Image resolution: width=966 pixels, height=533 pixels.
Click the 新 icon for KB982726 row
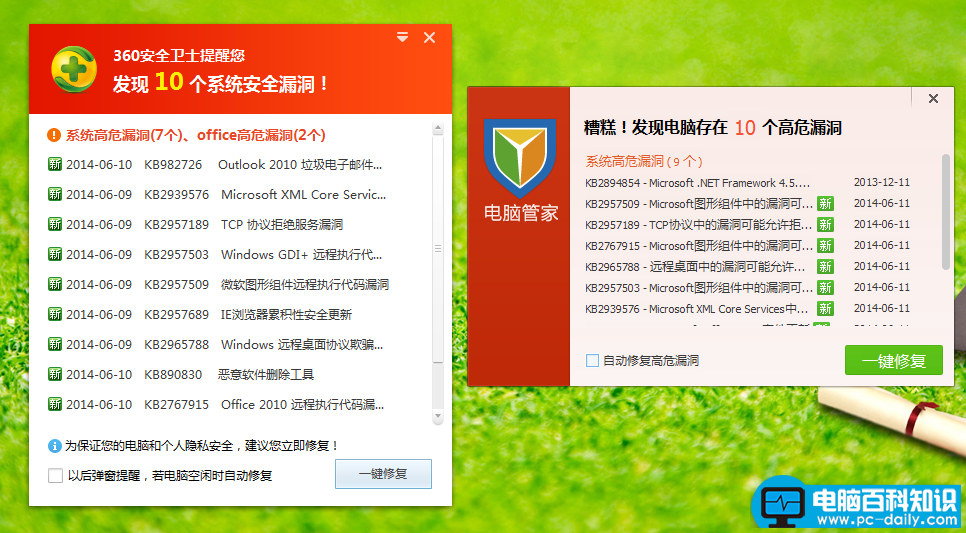tap(55, 165)
